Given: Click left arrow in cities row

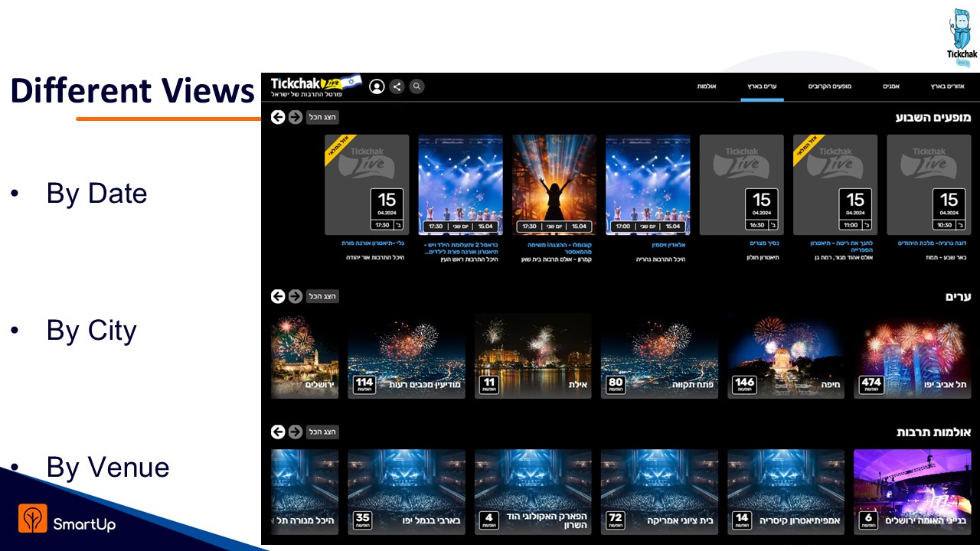Looking at the screenshot, I should (278, 296).
